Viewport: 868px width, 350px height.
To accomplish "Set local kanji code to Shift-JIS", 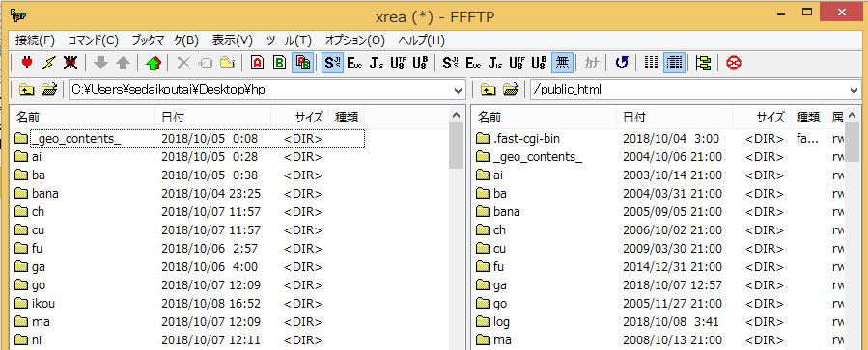I will point(452,63).
